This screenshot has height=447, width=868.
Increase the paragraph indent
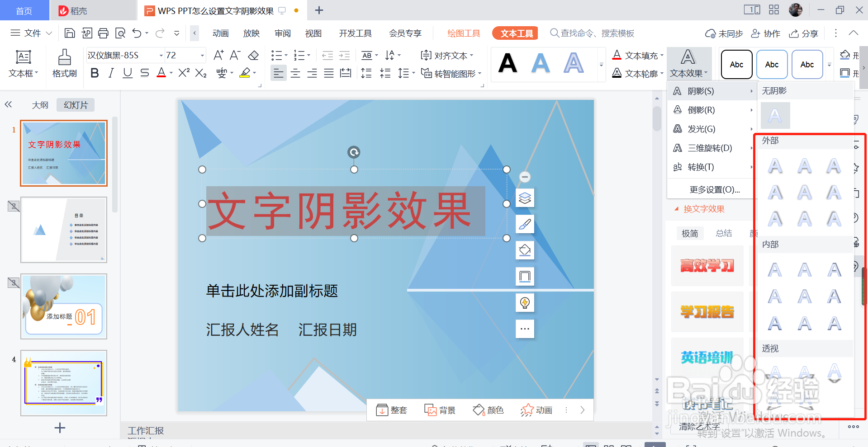coord(345,55)
